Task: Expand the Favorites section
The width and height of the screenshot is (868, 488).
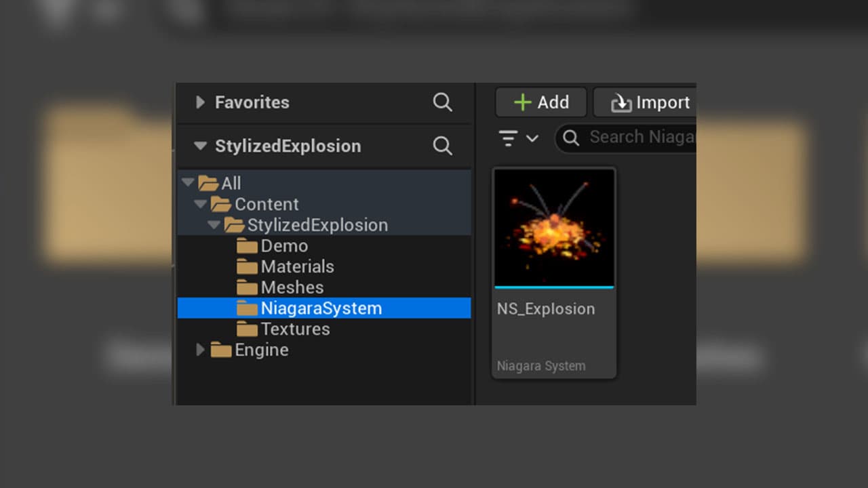Action: 200,102
